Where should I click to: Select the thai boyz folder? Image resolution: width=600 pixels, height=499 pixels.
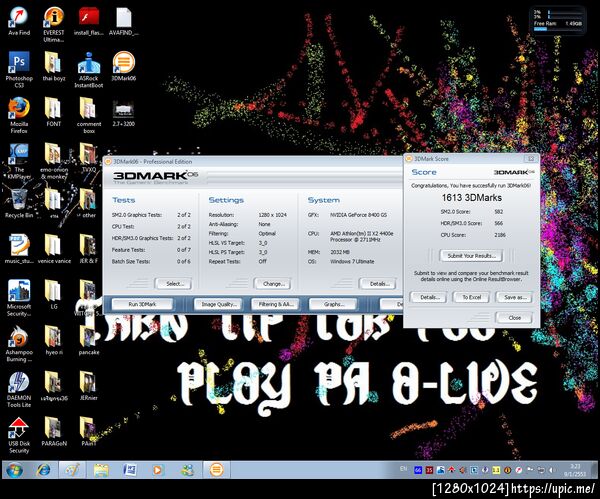54,67
